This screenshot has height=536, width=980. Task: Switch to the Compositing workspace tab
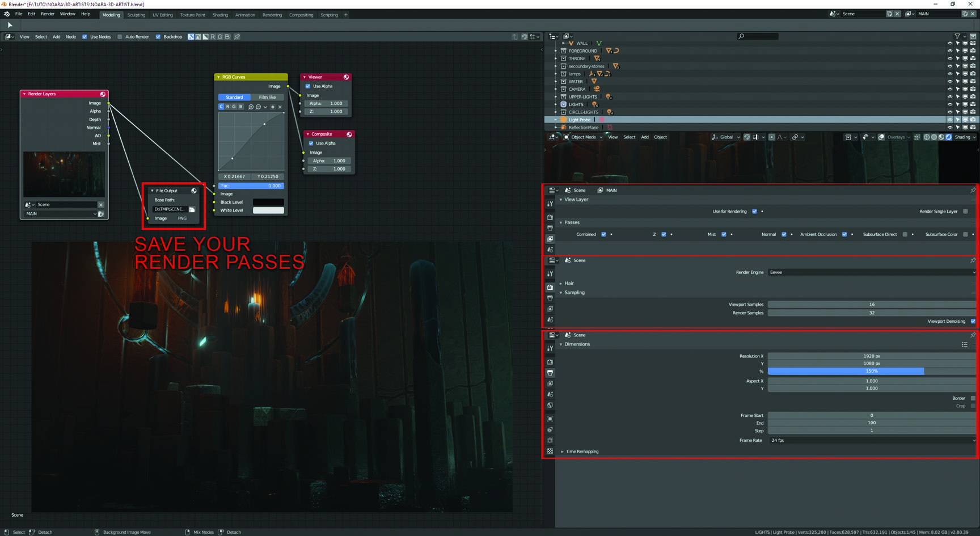click(301, 15)
